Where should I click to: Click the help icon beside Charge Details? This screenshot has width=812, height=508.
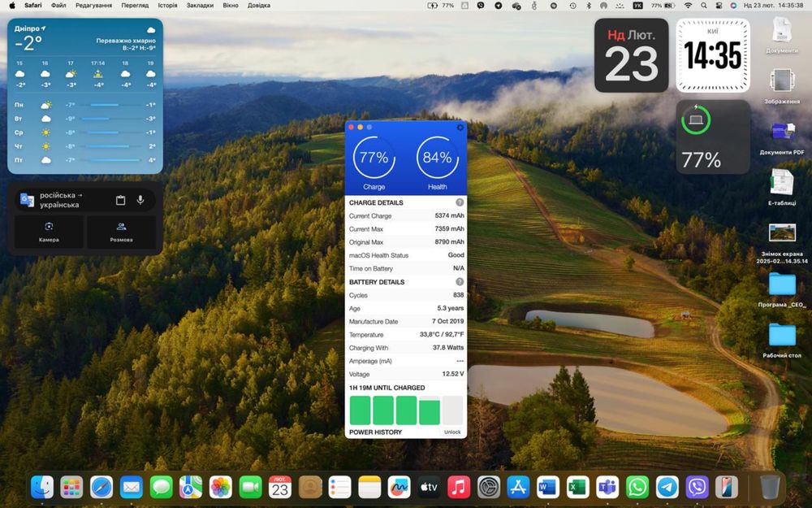point(460,202)
